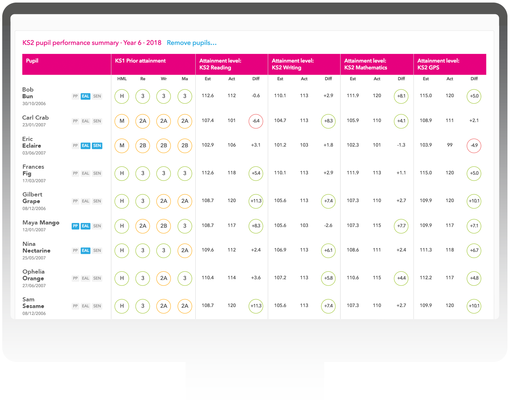Click Carl Crab's red -6.4 reading diff circle
Image resolution: width=510 pixels, height=420 pixels.
256,121
